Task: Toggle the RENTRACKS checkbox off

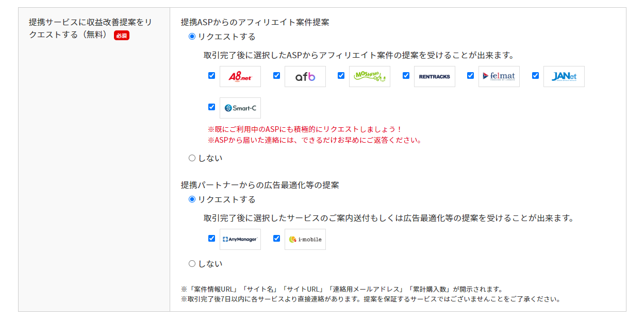Action: click(x=405, y=76)
